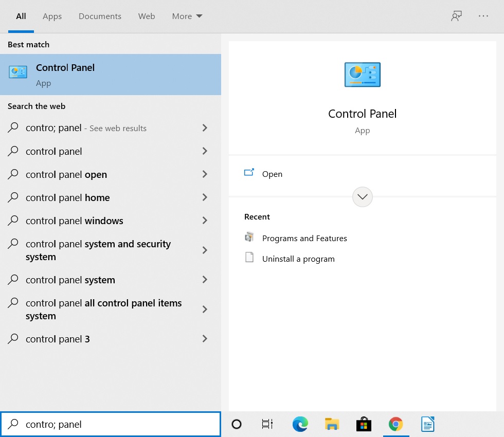Select the Web filter tab
Viewport: 504px width, 437px height.
[x=147, y=16]
